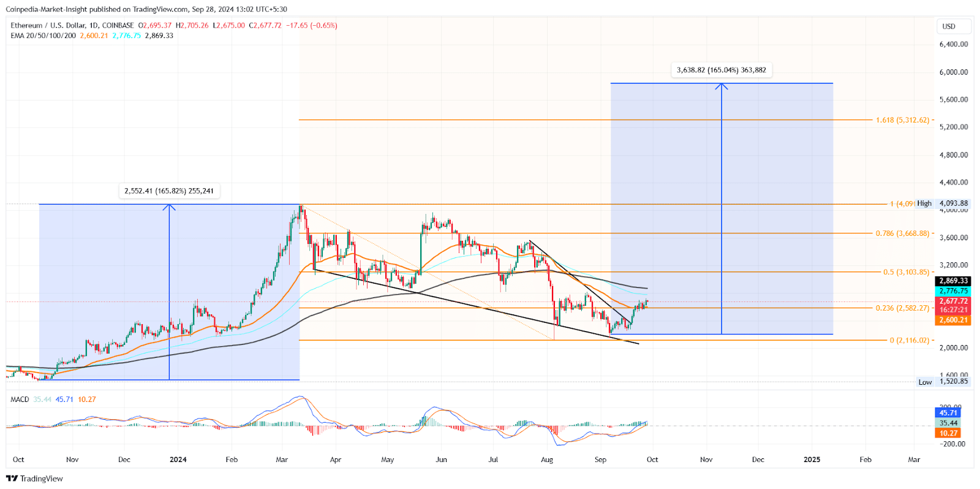This screenshot has width=980, height=489.
Task: Click the 3,200.00 price axis label
Action: (954, 265)
